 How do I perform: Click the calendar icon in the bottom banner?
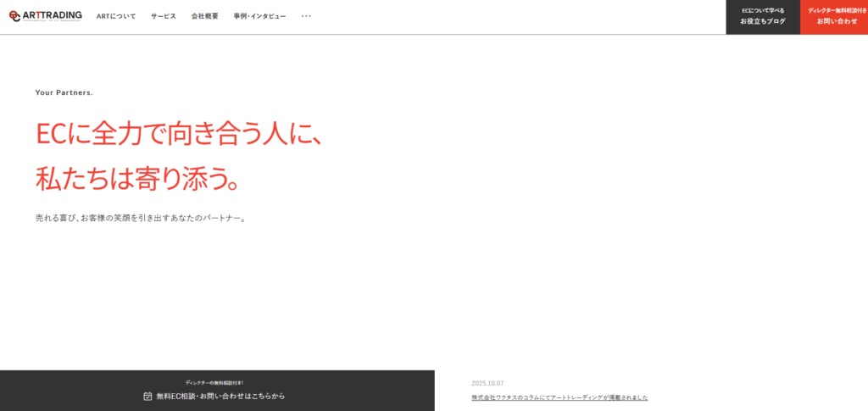click(147, 396)
